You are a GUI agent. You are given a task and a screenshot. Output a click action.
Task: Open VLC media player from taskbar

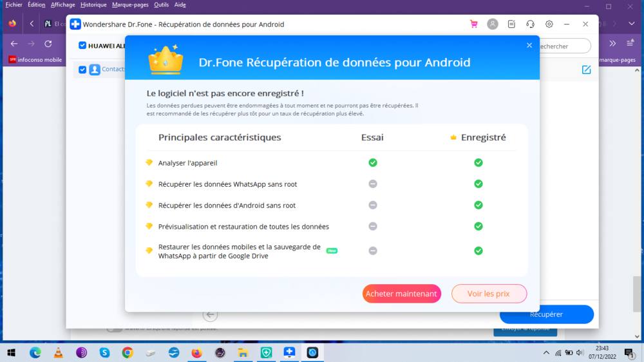click(x=58, y=352)
